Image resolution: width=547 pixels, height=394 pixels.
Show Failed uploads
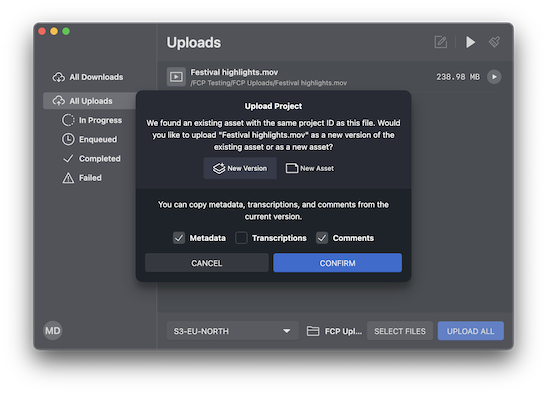(x=82, y=178)
